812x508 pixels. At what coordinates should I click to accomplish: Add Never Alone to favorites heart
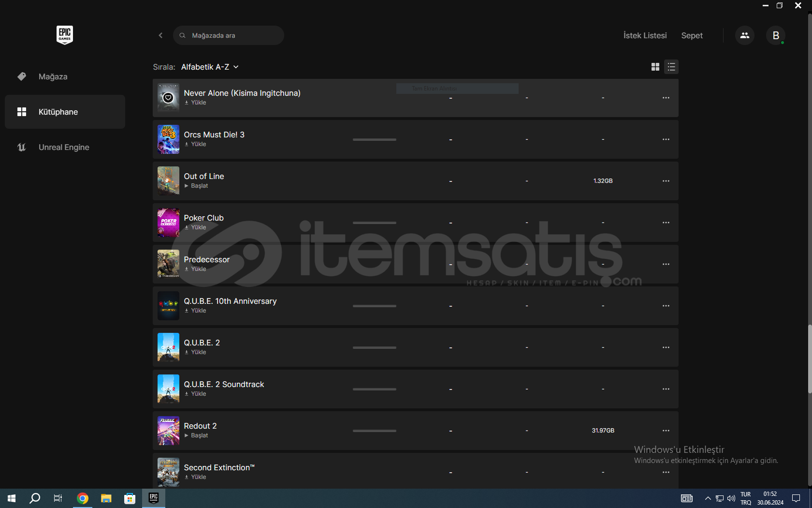tap(168, 98)
